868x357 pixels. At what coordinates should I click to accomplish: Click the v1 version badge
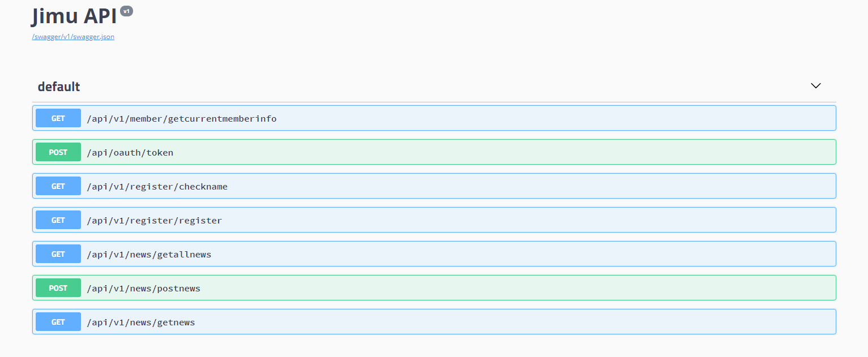(x=127, y=11)
